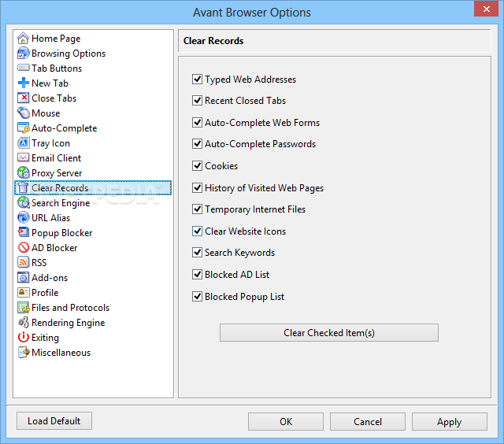Select the URL Alias category label

(x=50, y=218)
